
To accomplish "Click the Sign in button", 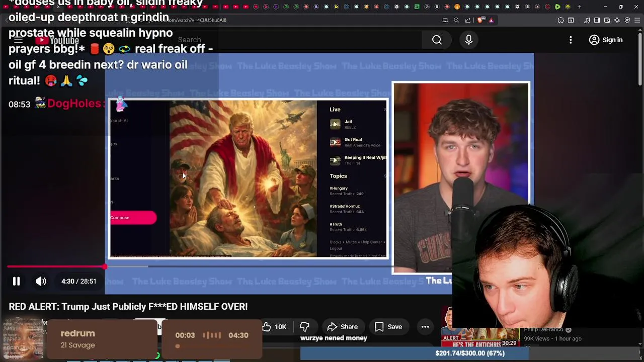I will pos(606,40).
